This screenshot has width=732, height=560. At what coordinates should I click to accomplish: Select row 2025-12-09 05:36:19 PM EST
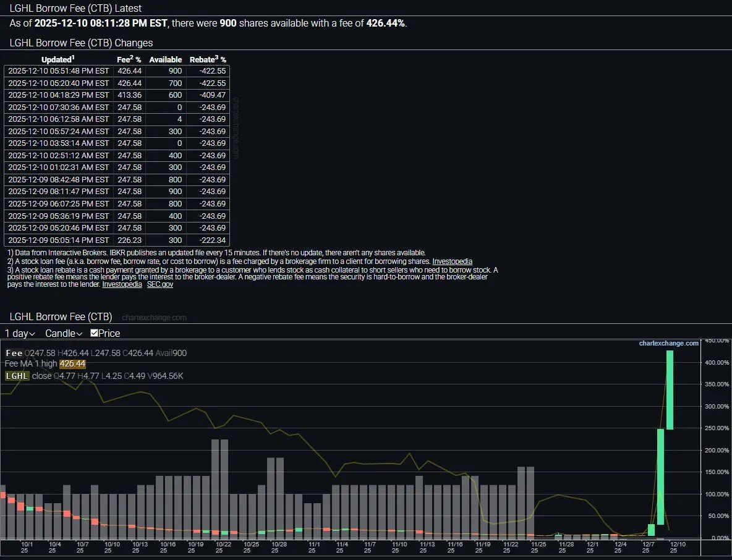tap(117, 216)
